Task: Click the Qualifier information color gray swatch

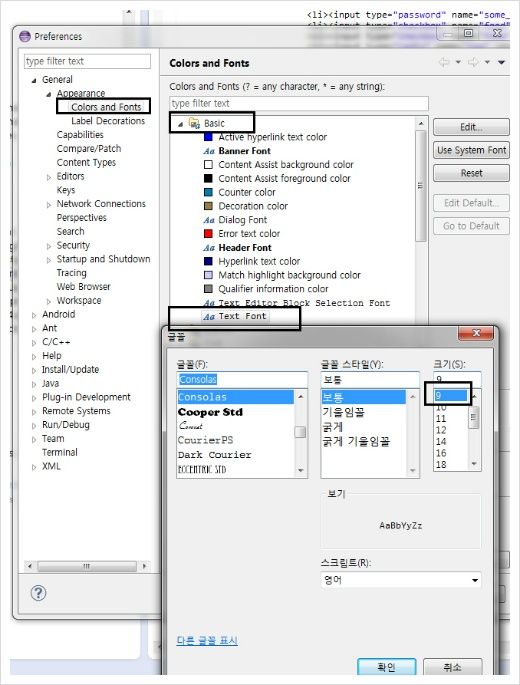Action: pyautogui.click(x=208, y=289)
